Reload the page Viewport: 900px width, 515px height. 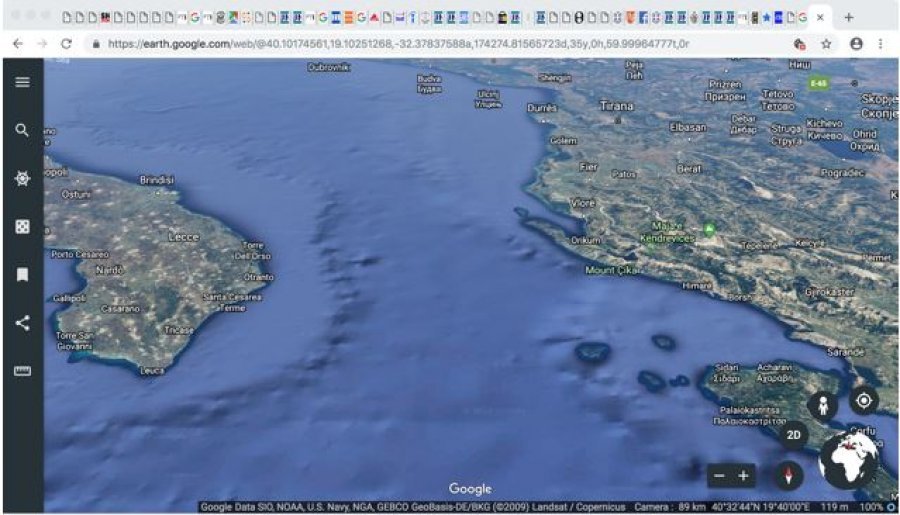(66, 44)
